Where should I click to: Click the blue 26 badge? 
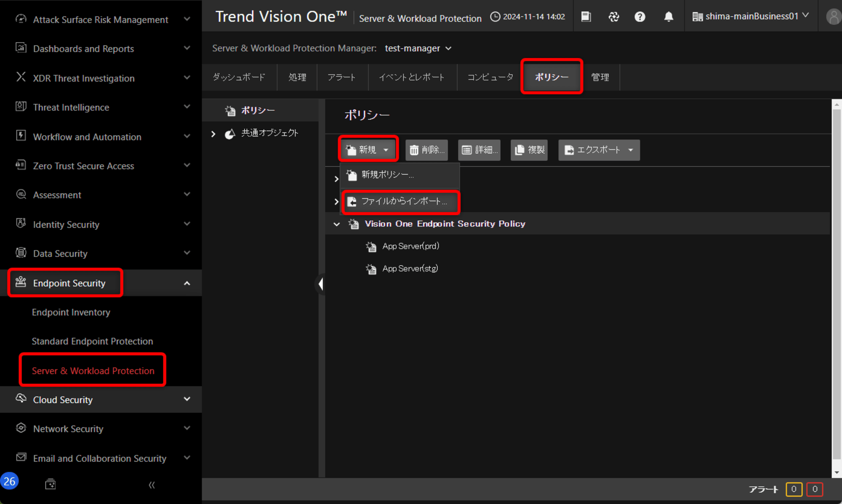[10, 481]
